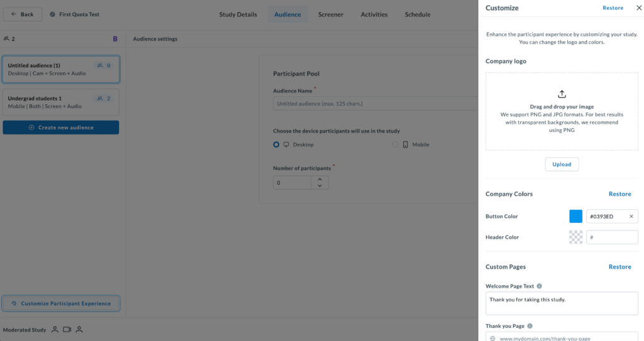
Task: Click the info icon beside Welcome Page Text
Action: (539, 286)
